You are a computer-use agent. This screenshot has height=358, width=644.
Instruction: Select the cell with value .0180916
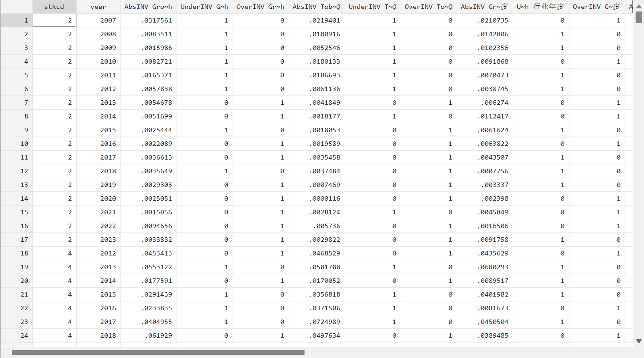pos(317,34)
